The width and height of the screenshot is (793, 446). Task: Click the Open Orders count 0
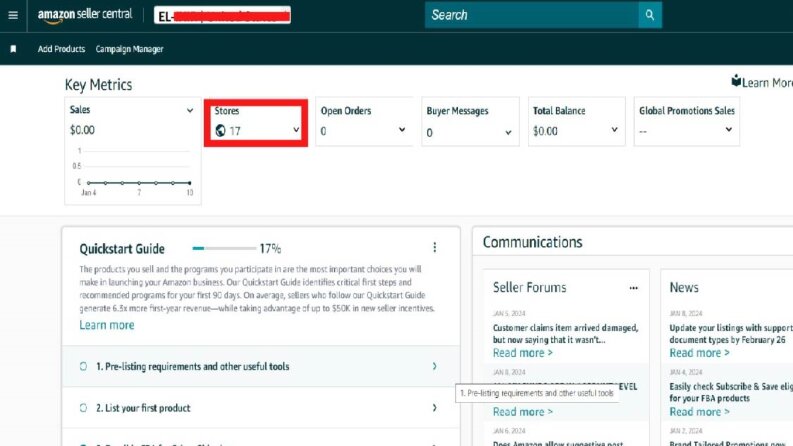pyautogui.click(x=323, y=131)
